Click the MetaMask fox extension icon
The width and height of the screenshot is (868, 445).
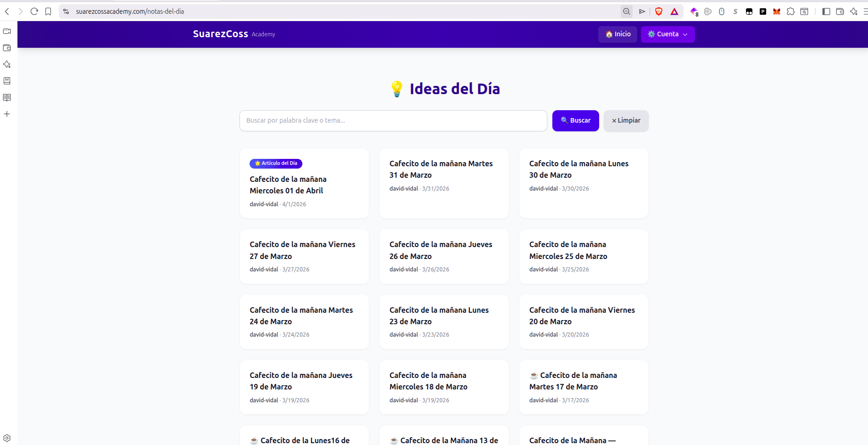[x=777, y=11]
